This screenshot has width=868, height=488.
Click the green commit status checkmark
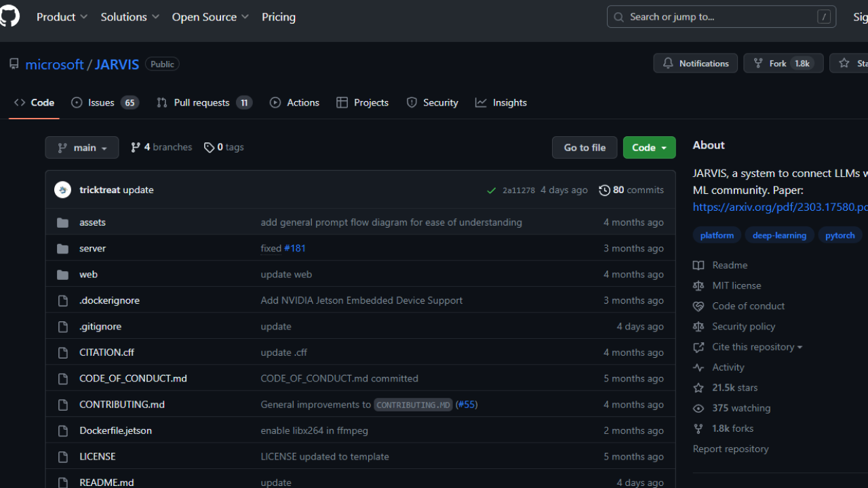[x=491, y=190]
